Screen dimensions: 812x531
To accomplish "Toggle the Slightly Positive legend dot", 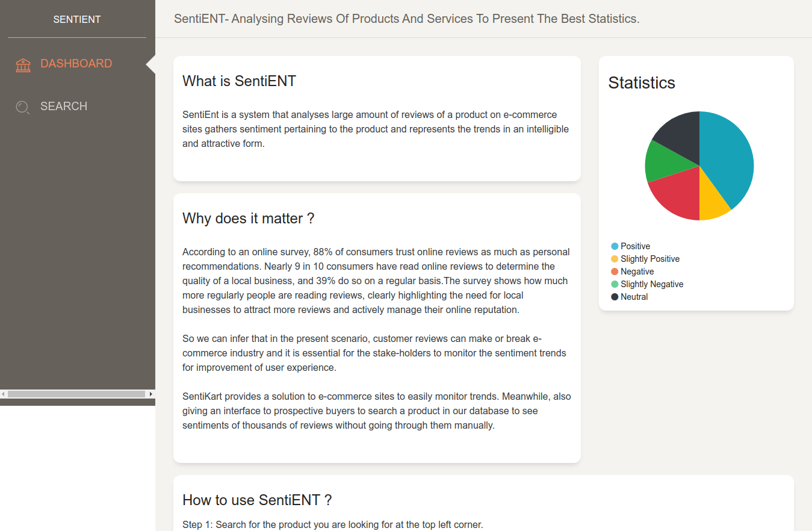I will click(x=615, y=259).
